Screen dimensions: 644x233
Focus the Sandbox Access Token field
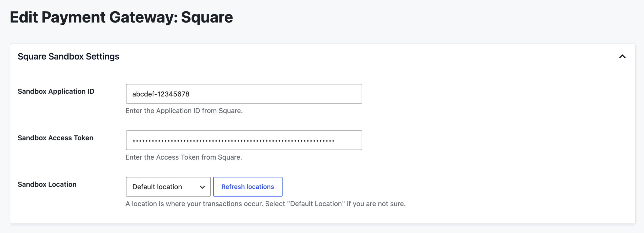pyautogui.click(x=244, y=140)
